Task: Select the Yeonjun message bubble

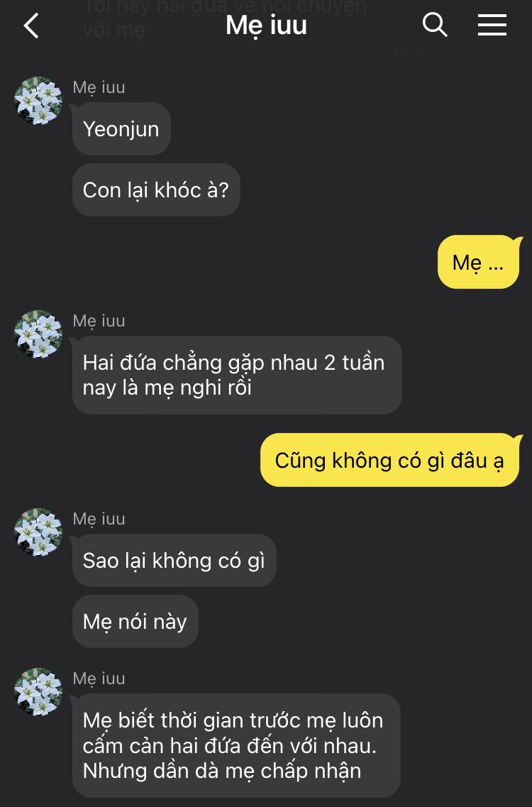Action: click(x=121, y=128)
